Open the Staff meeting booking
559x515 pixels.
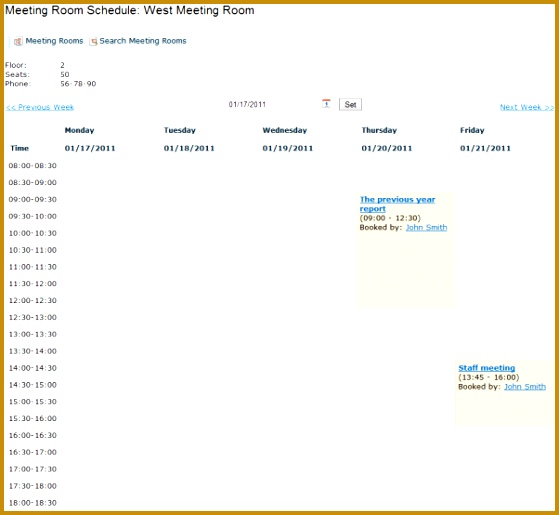[486, 368]
